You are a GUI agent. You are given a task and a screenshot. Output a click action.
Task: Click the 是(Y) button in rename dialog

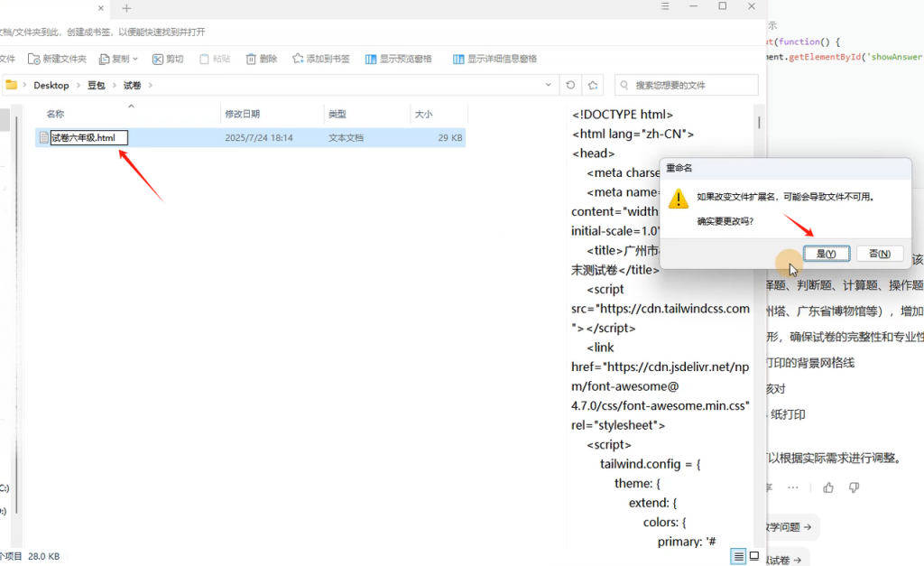click(x=827, y=254)
